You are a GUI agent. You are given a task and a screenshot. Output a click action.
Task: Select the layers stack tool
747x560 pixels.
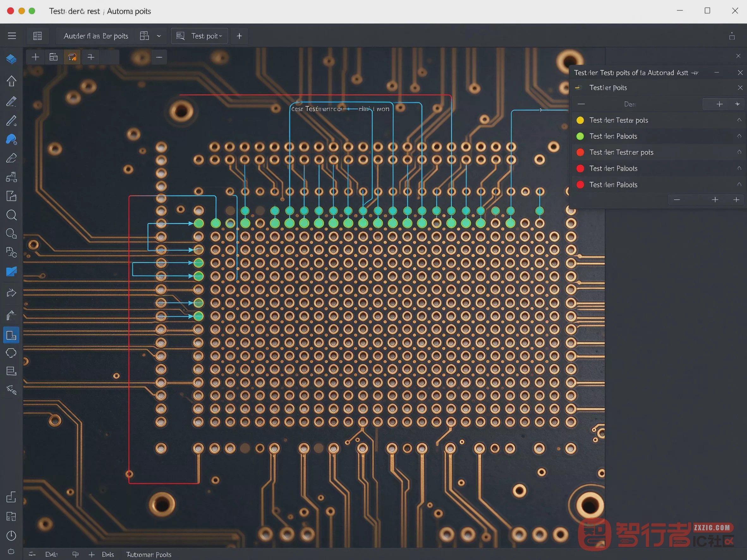tap(11, 59)
